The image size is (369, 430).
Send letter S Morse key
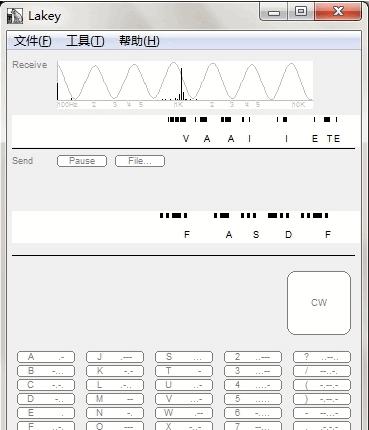(x=184, y=357)
